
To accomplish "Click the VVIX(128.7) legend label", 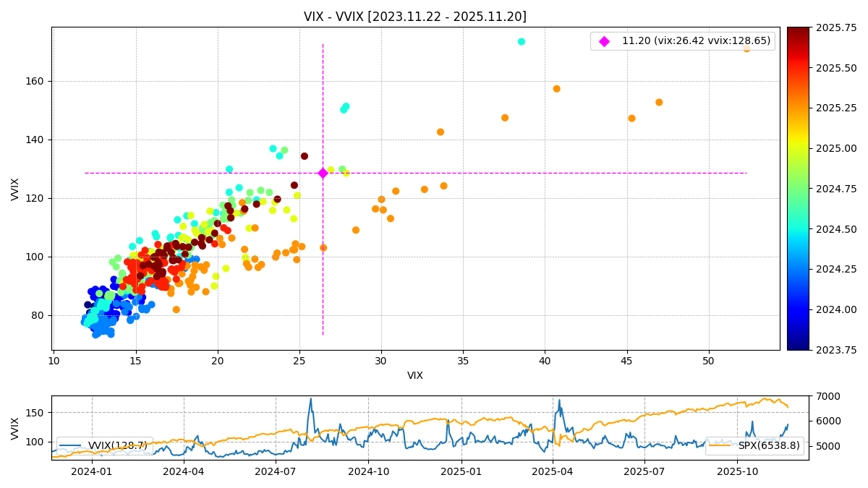I will tap(117, 446).
